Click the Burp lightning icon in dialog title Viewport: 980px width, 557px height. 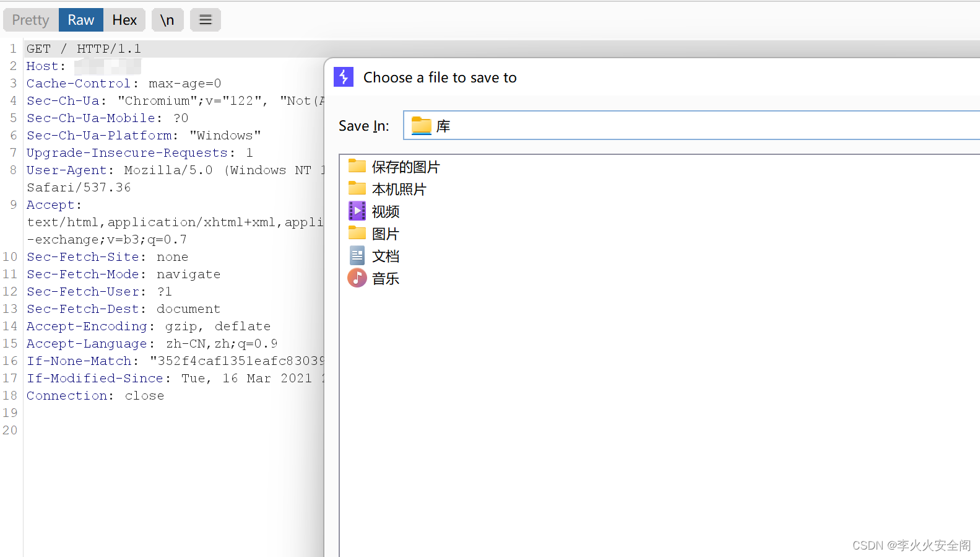(344, 77)
